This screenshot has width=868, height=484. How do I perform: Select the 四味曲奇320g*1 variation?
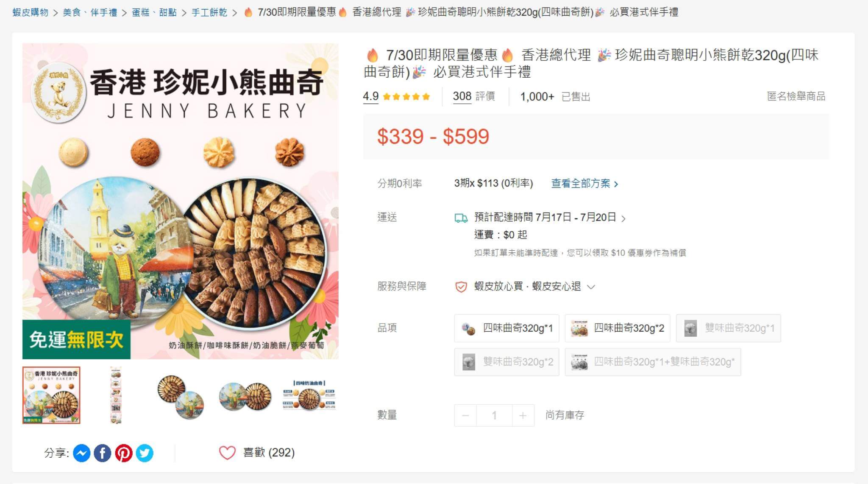(506, 328)
